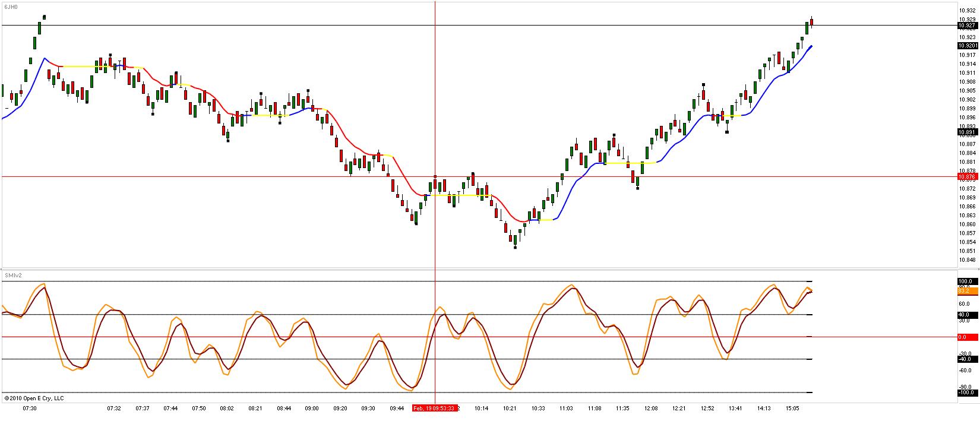Click the 10.896 price axis label

967,117
